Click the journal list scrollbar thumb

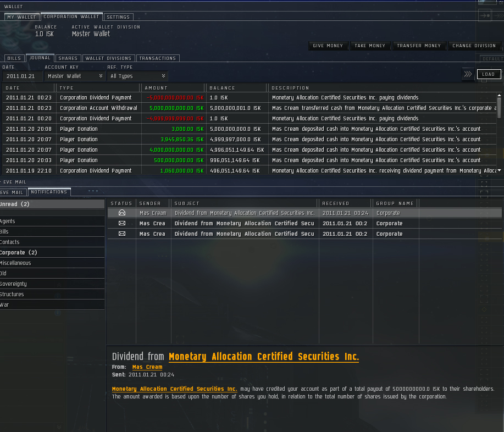click(499, 108)
